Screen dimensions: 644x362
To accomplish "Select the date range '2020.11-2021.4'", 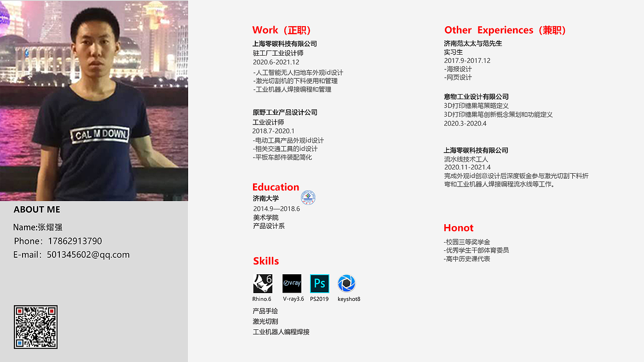I will 467,168.
